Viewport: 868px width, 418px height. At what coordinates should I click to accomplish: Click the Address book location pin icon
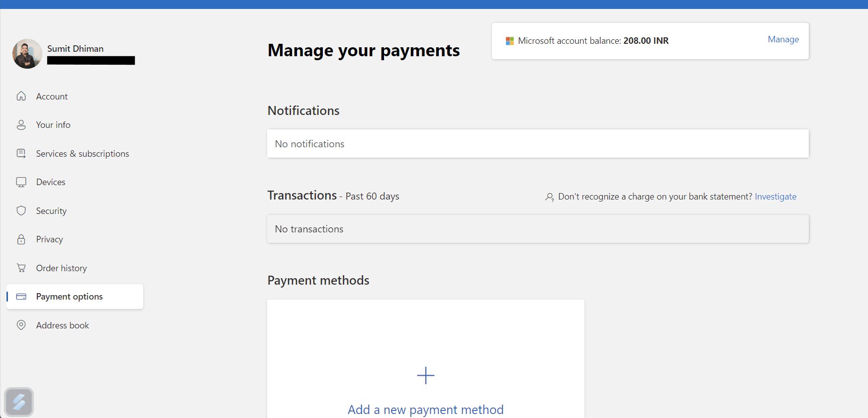21,325
